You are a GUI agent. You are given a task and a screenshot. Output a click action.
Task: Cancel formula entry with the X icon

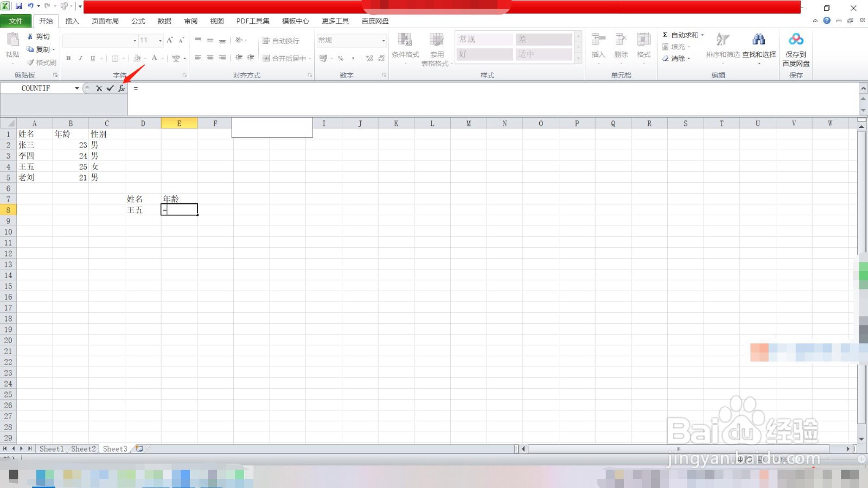coord(99,88)
